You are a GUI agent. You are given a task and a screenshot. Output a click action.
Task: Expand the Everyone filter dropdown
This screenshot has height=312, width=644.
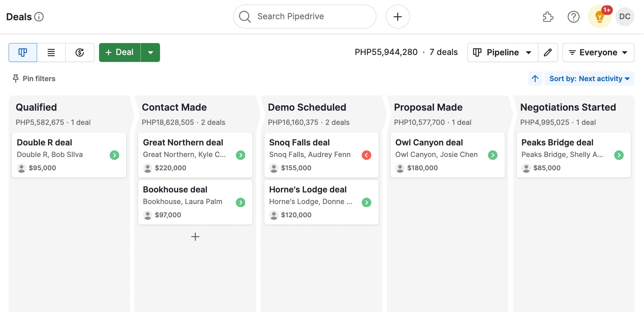(598, 52)
